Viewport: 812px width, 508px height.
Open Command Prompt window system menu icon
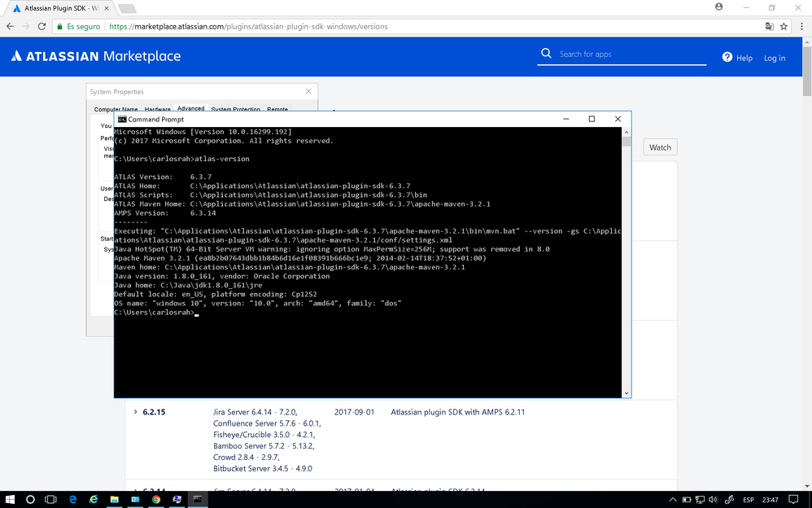(122, 119)
